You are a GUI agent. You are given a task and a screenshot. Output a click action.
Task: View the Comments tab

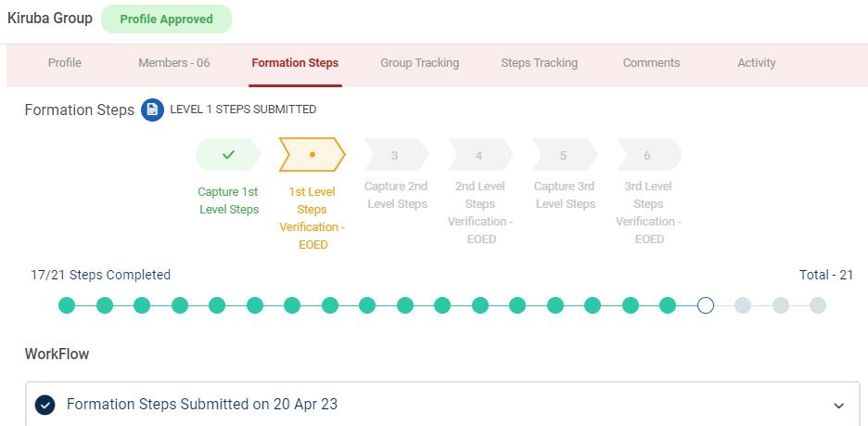pos(651,63)
